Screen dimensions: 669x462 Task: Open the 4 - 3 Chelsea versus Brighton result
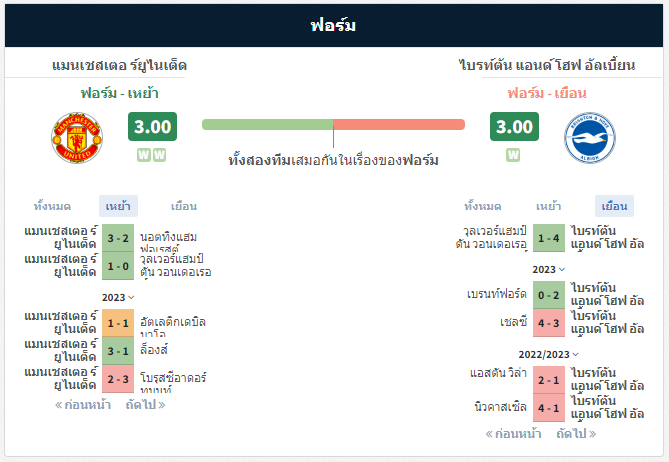click(x=549, y=323)
